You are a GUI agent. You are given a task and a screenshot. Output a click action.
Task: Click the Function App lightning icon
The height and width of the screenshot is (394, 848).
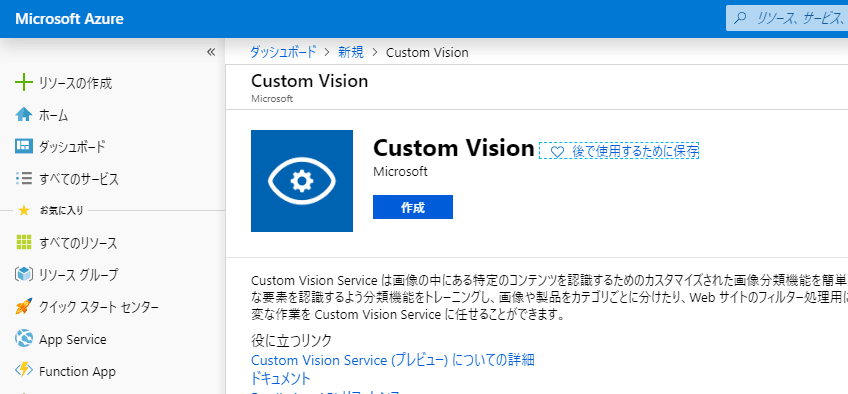(24, 371)
